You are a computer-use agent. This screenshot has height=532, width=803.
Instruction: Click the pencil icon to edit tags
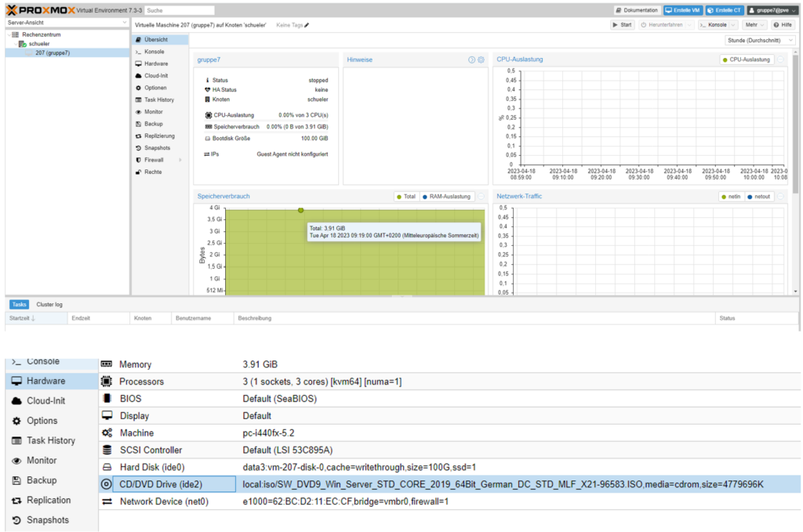pos(307,25)
